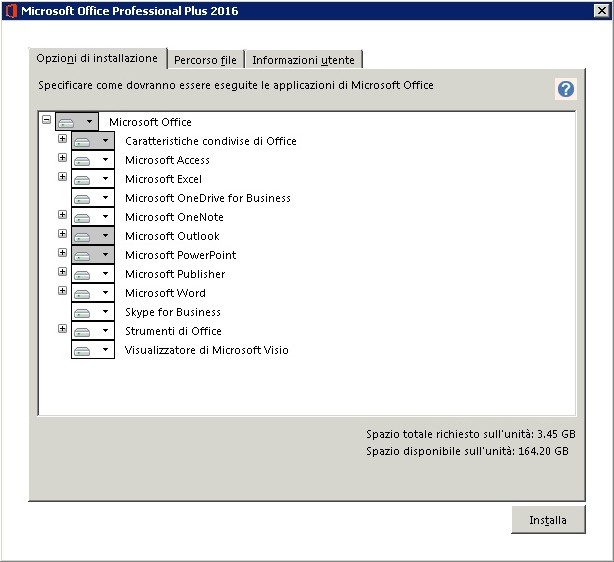
Task: Open install-state dropdown for OneDrive for Business
Action: [x=93, y=198]
